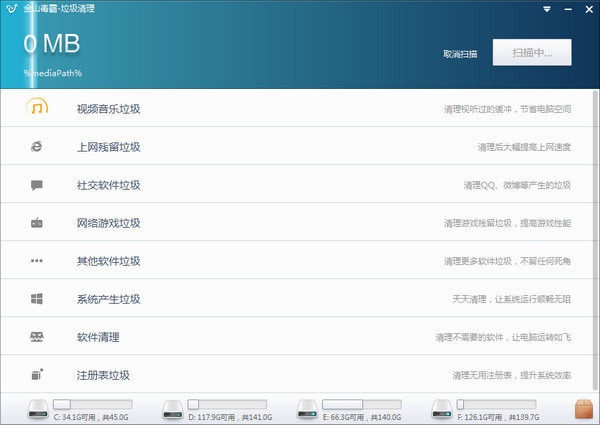600x425 pixels.
Task: Click the F: drive disk icon
Action: point(442,408)
